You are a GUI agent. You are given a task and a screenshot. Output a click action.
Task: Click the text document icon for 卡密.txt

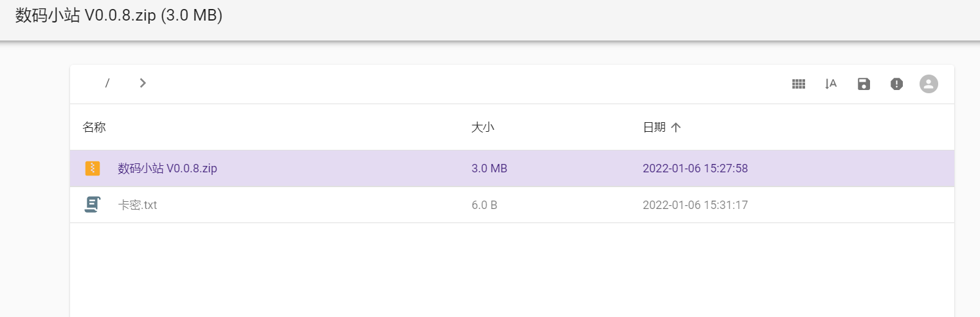(x=93, y=205)
